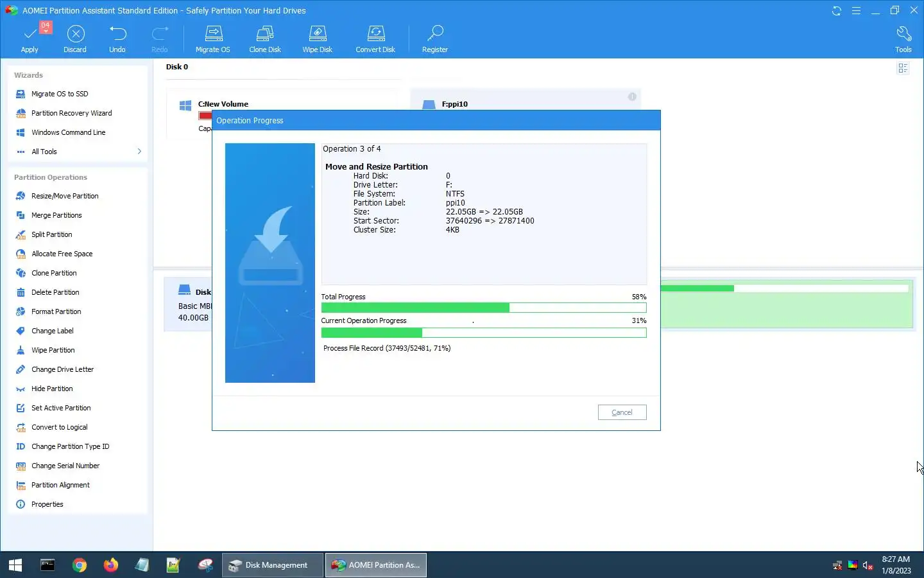The image size is (924, 578).
Task: Select Convert to Logical operation
Action: tap(59, 427)
